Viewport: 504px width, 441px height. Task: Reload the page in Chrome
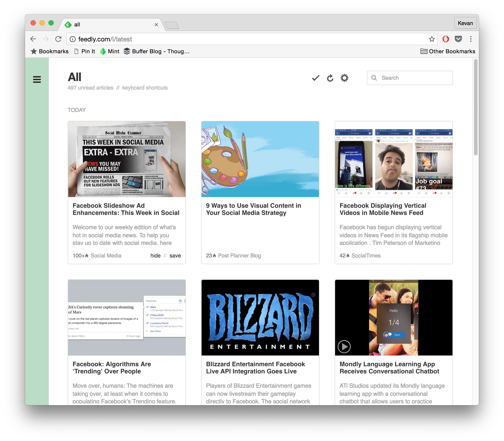pos(58,39)
